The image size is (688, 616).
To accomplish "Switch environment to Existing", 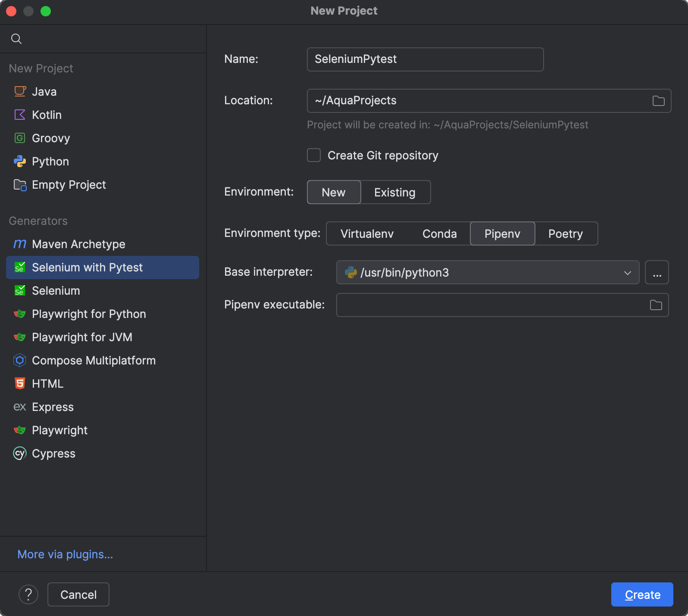I will [394, 192].
